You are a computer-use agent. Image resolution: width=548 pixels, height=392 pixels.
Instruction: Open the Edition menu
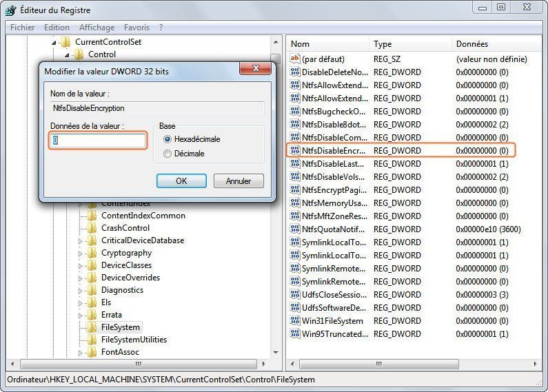[x=57, y=28]
